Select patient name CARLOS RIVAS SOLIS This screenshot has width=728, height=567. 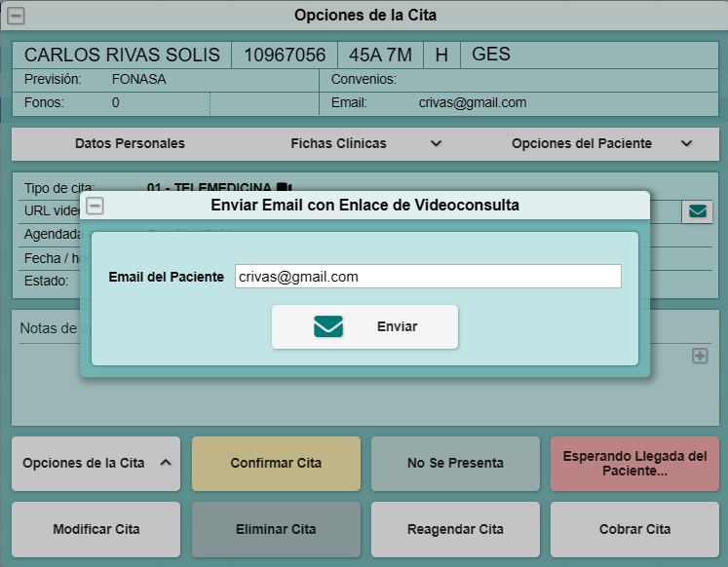tap(122, 55)
